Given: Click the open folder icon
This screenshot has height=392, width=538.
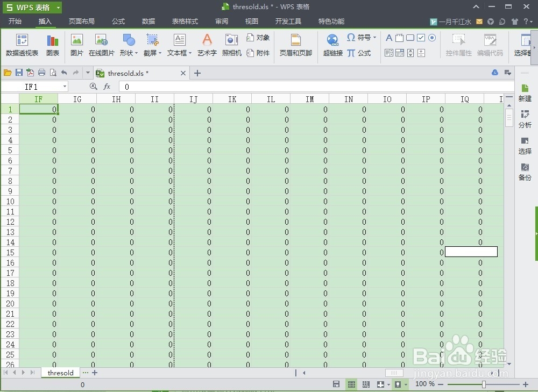Looking at the screenshot, I should click(8, 73).
